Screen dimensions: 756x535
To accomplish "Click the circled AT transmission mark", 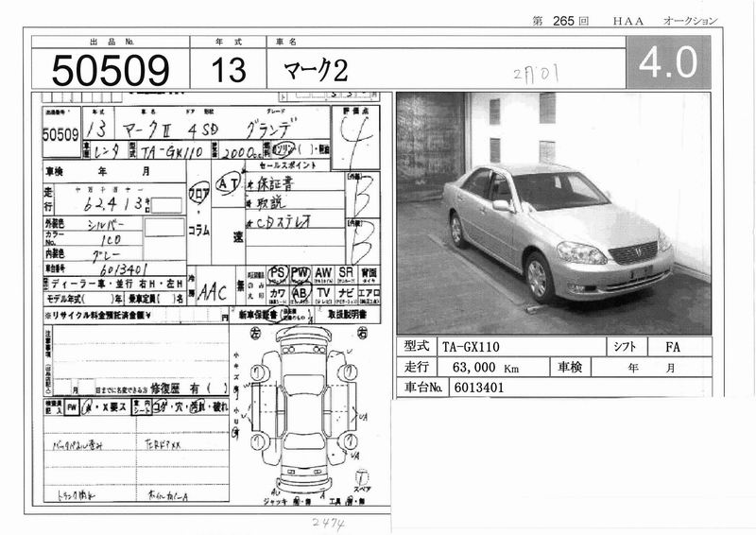I will (x=228, y=184).
